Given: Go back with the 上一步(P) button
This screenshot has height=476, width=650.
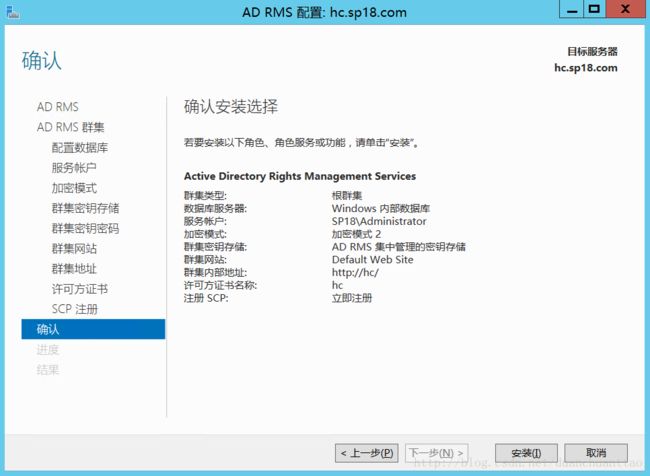Looking at the screenshot, I should pos(367,453).
